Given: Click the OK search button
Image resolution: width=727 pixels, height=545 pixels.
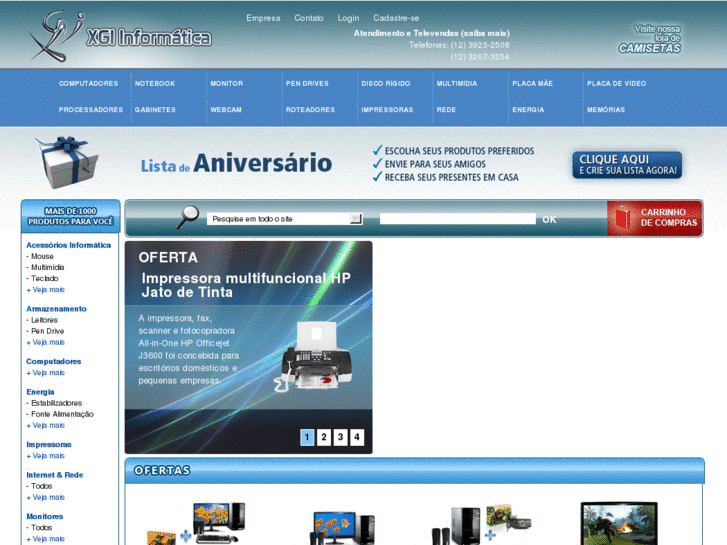Looking at the screenshot, I should [x=549, y=219].
